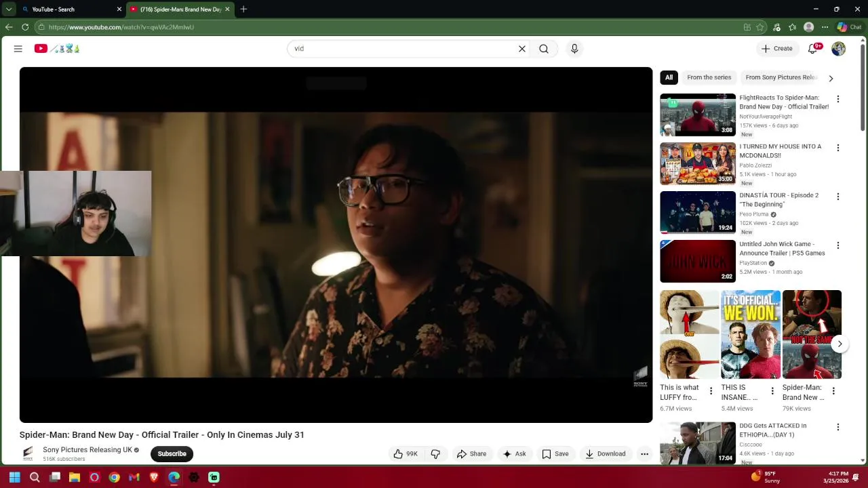868x488 pixels.
Task: Open the Sony Pictures Releasing UK channel name
Action: (x=87, y=450)
